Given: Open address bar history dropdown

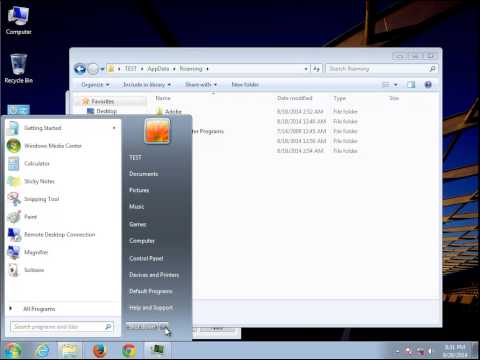Looking at the screenshot, I should [x=306, y=69].
